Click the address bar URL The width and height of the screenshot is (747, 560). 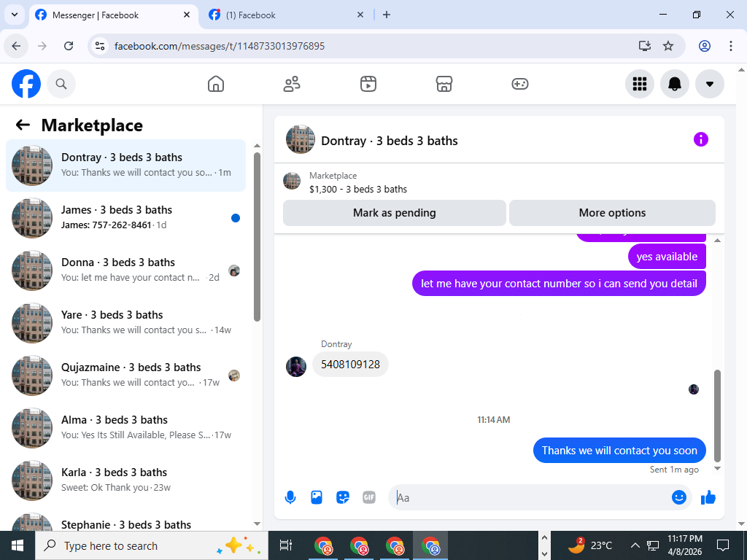pyautogui.click(x=219, y=46)
